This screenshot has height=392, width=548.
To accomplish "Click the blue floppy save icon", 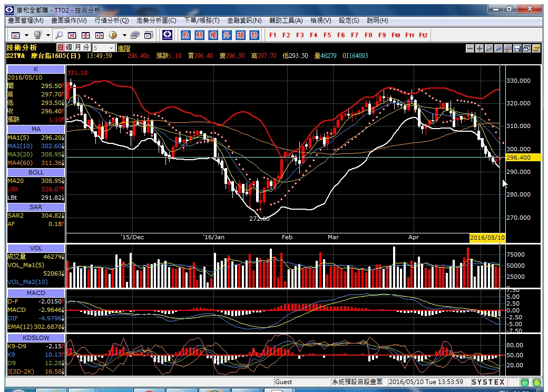I will 517,48.
